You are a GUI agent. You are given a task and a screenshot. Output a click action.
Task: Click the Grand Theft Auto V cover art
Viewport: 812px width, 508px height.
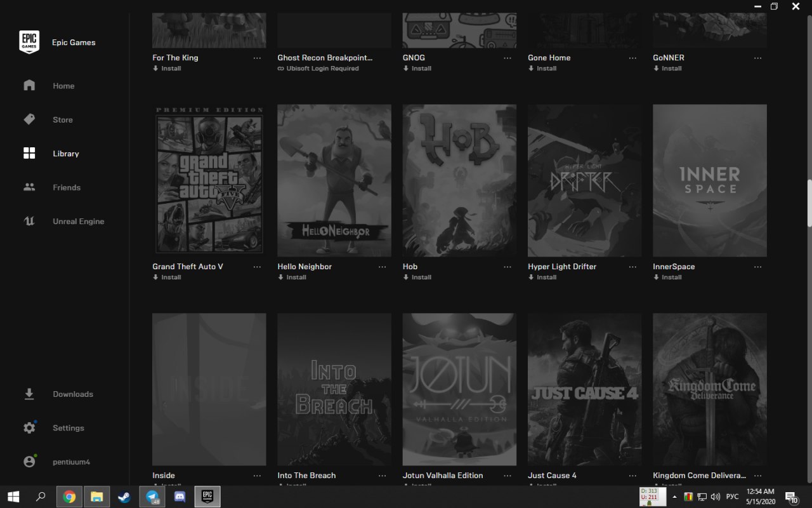209,180
